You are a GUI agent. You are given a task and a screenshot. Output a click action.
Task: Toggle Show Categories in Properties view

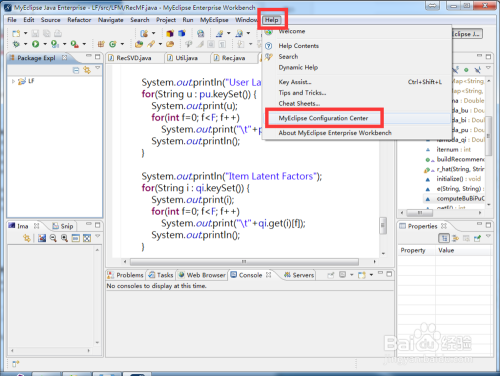(x=444, y=238)
